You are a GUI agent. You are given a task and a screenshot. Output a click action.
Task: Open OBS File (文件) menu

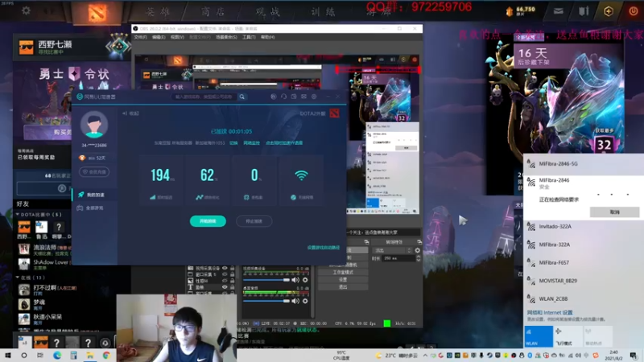tap(140, 37)
